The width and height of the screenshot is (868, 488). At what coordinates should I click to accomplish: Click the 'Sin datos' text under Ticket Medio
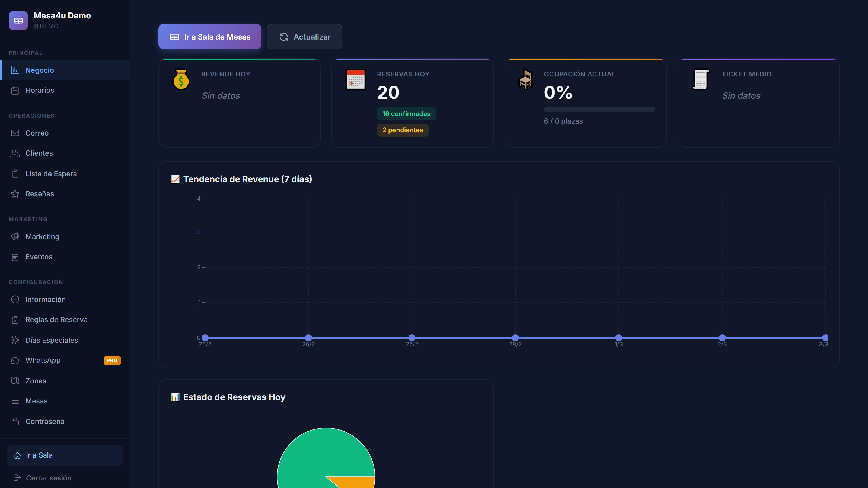(x=741, y=96)
